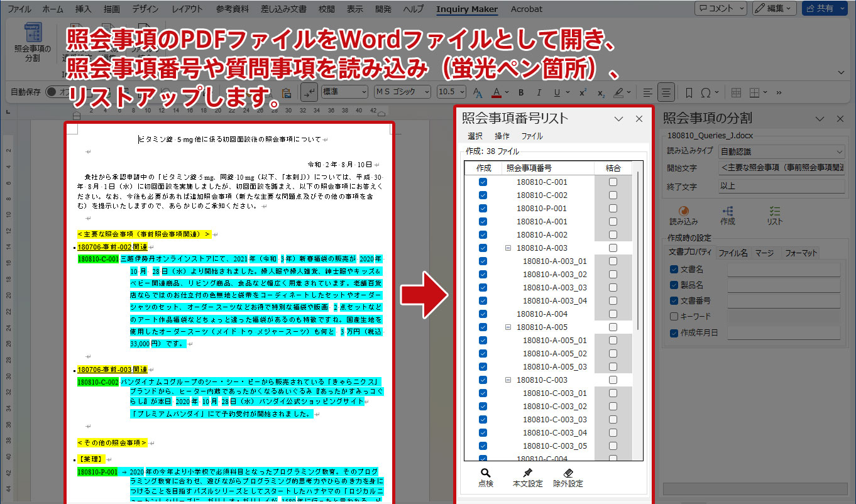This screenshot has width=856, height=504.
Task: Open the Acrobat ribbon tab
Action: 525,9
